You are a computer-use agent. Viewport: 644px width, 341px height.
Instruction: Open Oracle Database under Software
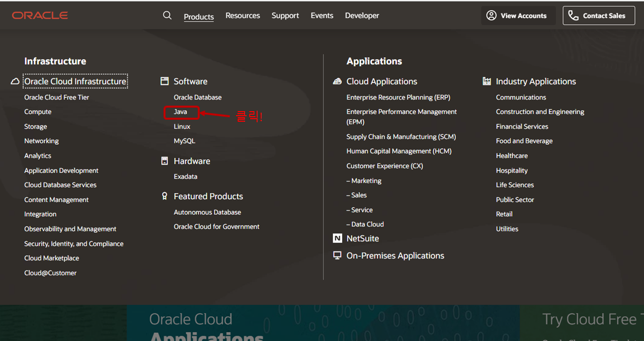[x=198, y=98]
